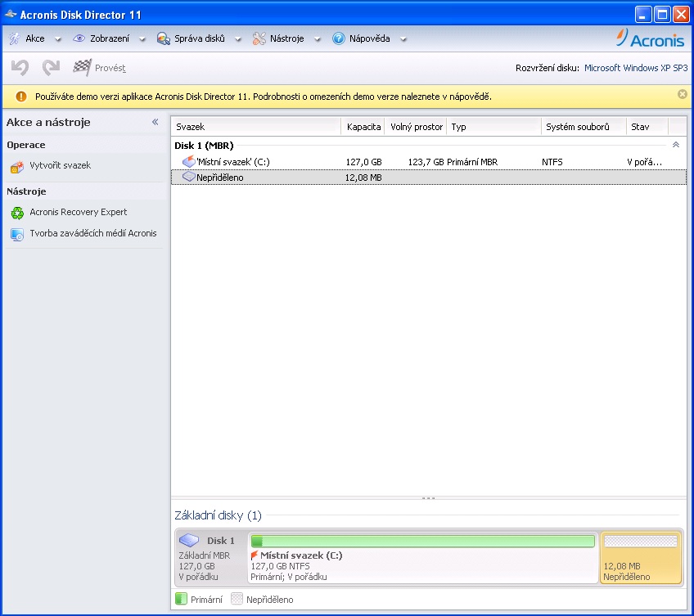This screenshot has height=616, width=694.
Task: Sort by Typ column header
Action: tap(494, 127)
